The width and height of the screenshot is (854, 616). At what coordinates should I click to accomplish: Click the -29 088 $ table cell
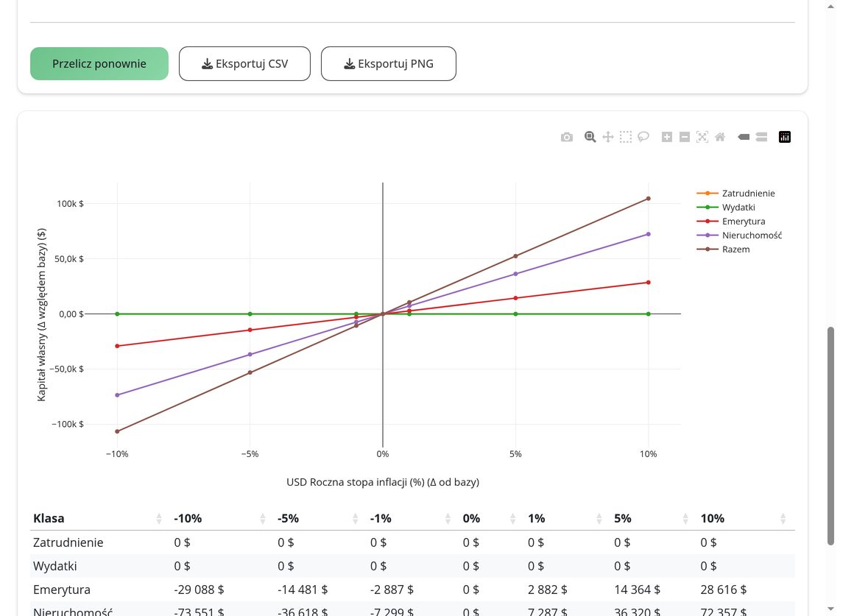[x=199, y=590]
